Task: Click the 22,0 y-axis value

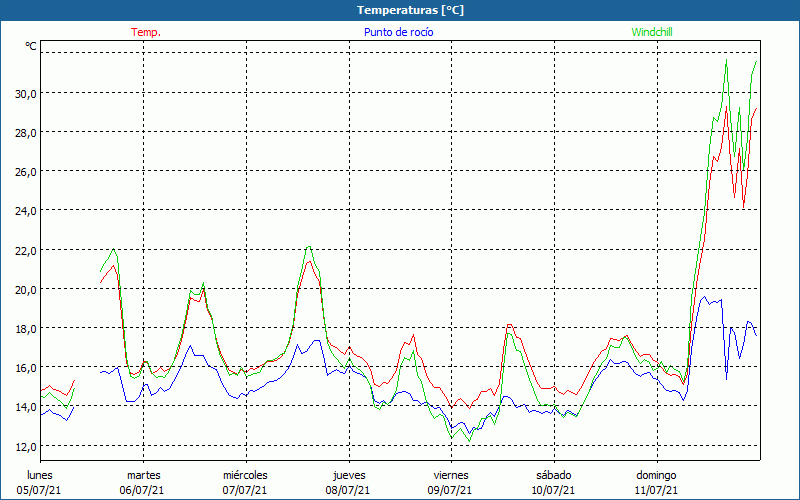Action: [x=26, y=251]
